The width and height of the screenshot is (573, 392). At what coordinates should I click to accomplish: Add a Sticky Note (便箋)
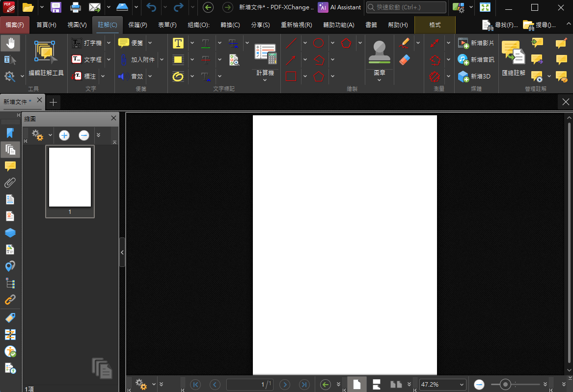click(131, 43)
